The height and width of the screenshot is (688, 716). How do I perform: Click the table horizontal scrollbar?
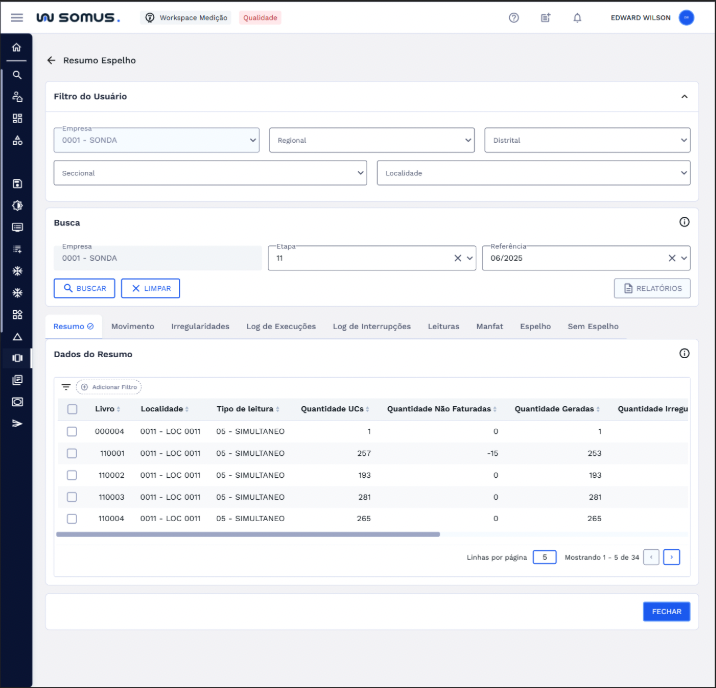click(x=248, y=534)
